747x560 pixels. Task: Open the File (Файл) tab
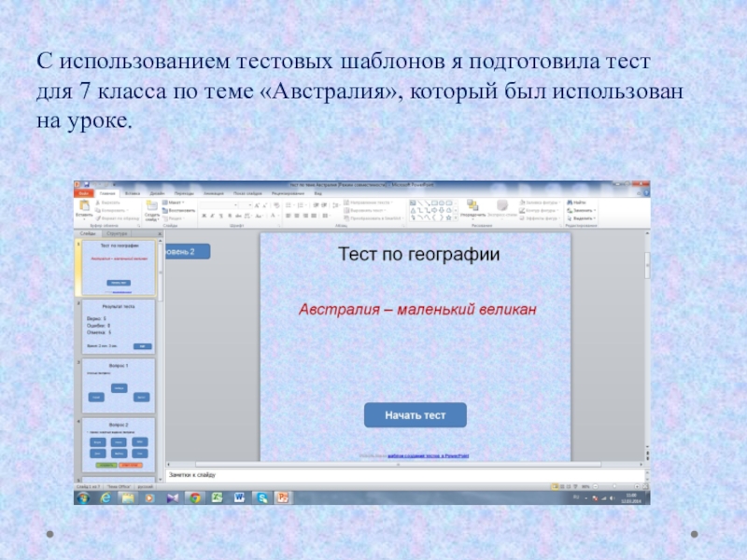[83, 193]
